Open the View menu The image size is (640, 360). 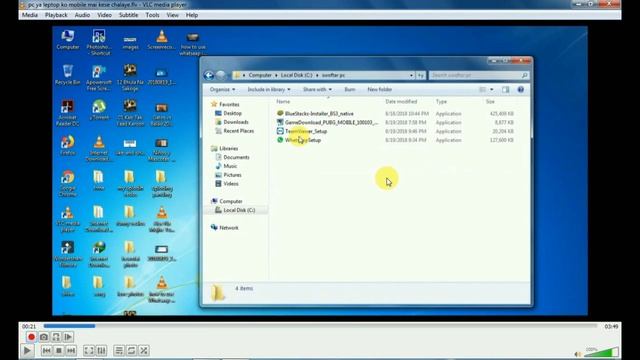pos(173,15)
